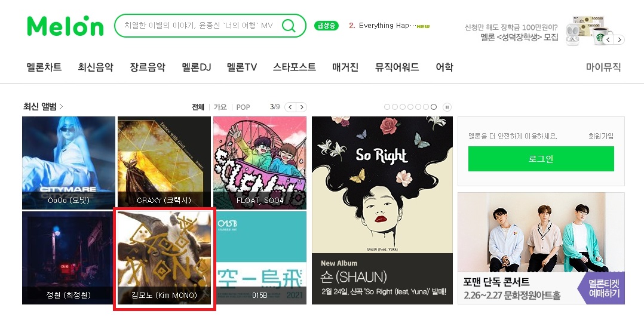The image size is (644, 317).
Task: Click the magnifying glass search icon
Action: point(289,26)
